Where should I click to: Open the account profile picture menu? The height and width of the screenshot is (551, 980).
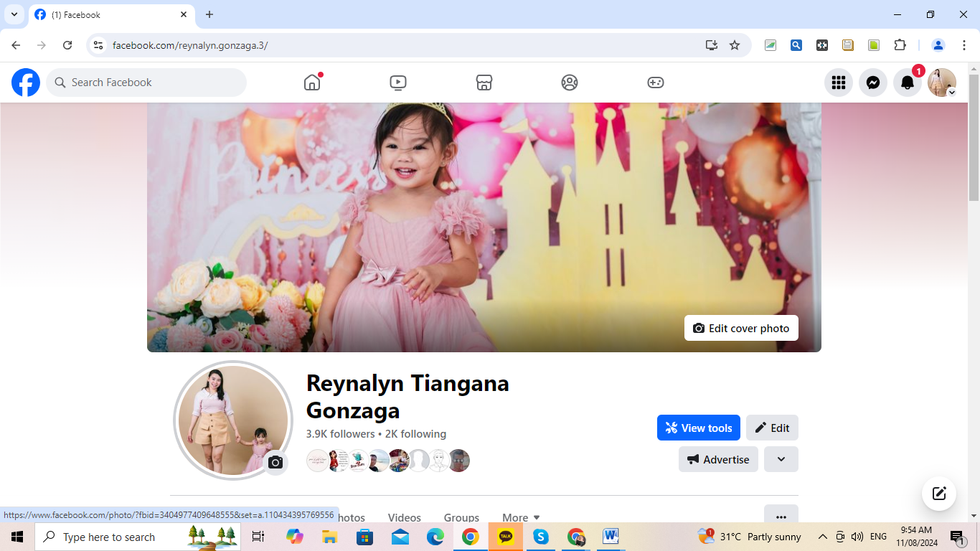click(x=942, y=83)
